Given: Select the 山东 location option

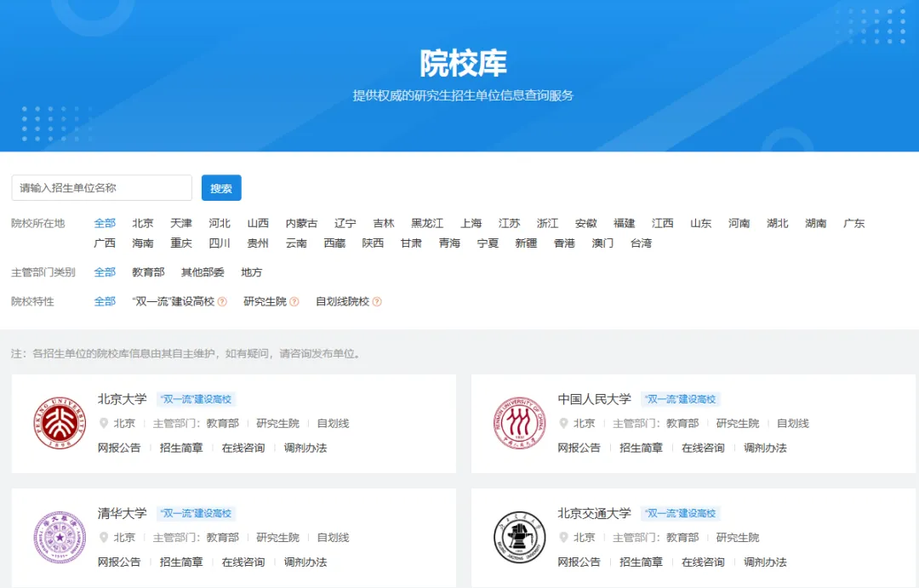Looking at the screenshot, I should pos(701,223).
